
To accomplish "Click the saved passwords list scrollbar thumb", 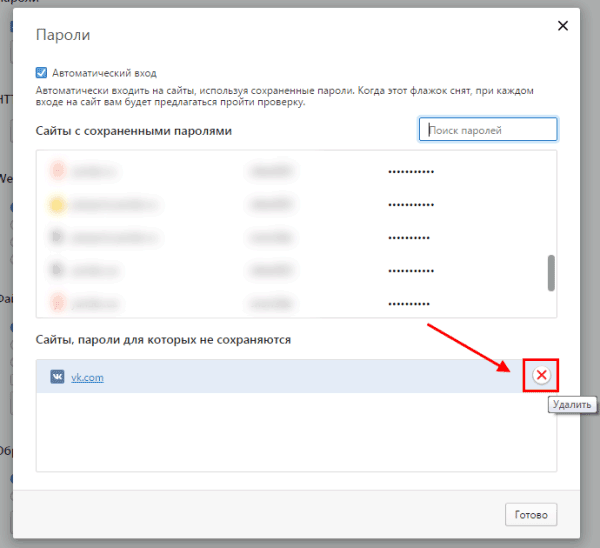I will (550, 272).
